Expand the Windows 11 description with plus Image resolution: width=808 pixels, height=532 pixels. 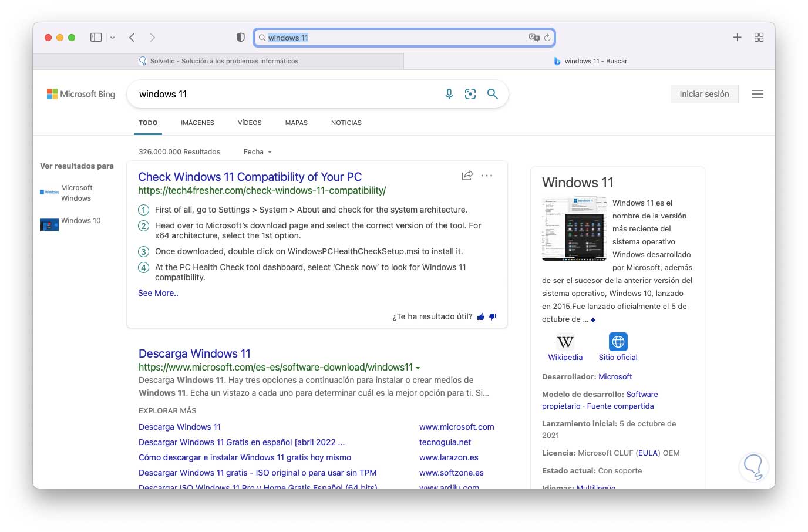593,320
